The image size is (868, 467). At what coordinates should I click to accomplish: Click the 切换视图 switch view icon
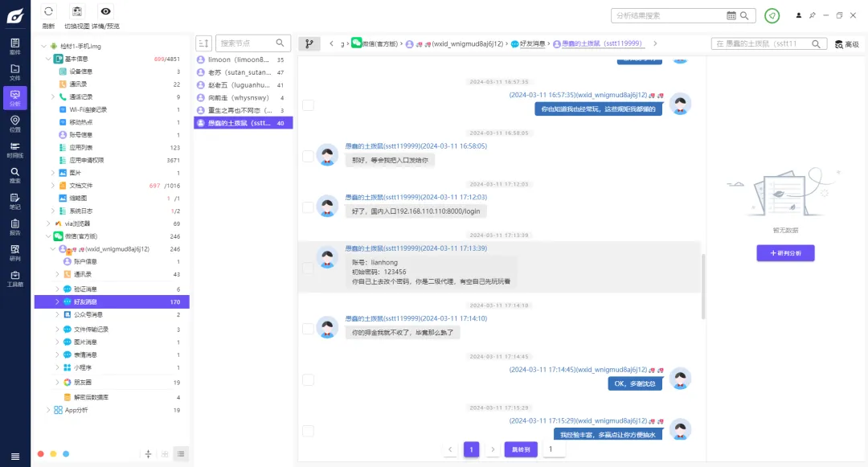77,11
